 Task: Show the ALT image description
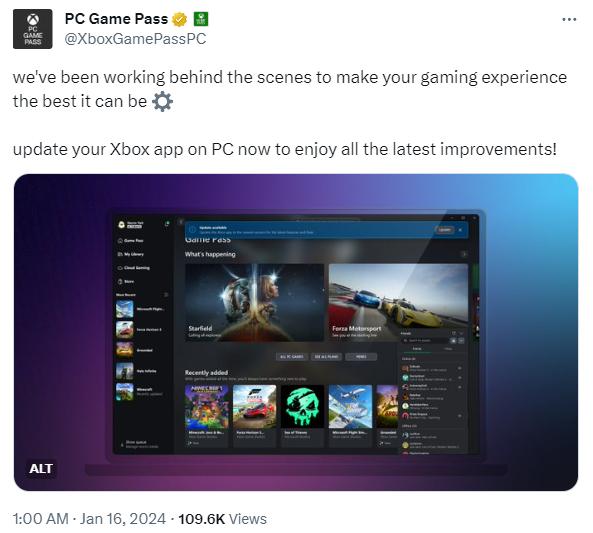click(x=40, y=469)
